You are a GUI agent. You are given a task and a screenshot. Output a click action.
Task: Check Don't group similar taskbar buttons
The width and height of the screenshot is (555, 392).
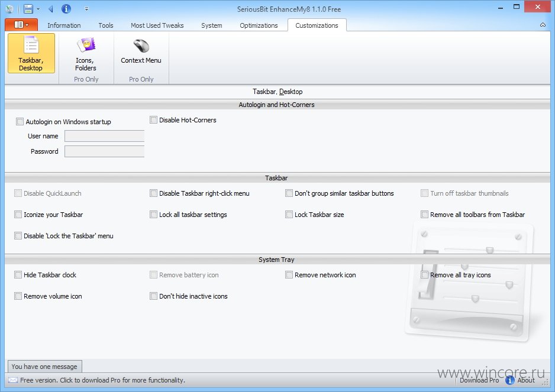pyautogui.click(x=289, y=193)
